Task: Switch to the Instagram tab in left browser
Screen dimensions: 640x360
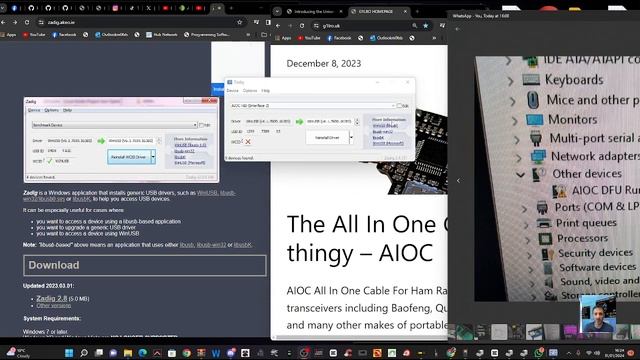Action: click(x=115, y=8)
